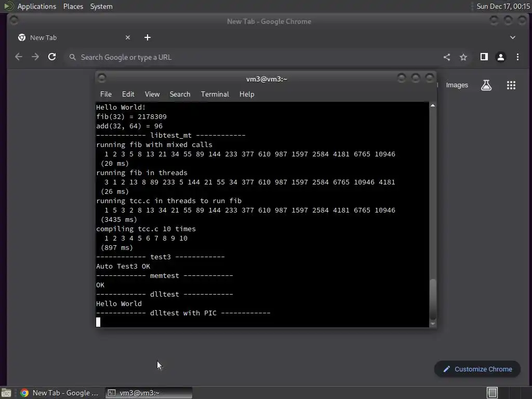The image size is (532, 399).
Task: Click '(897 ms)' text in terminal
Action: (117, 248)
